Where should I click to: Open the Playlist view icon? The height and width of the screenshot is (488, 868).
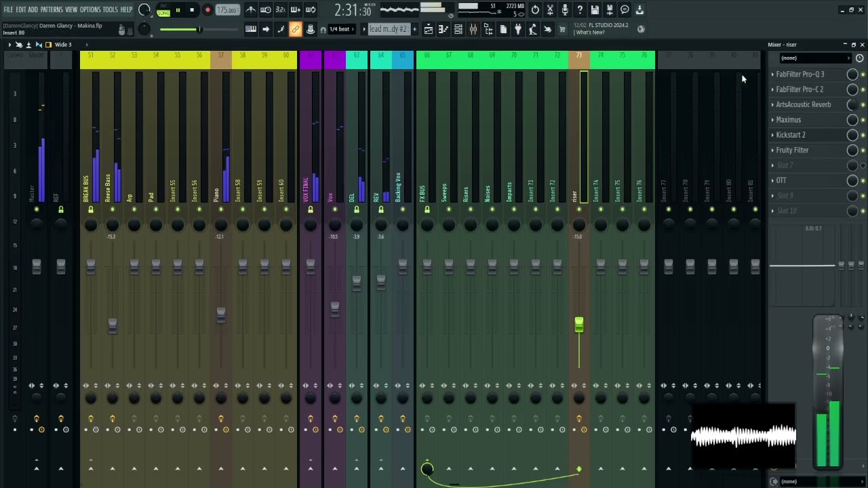(x=429, y=29)
